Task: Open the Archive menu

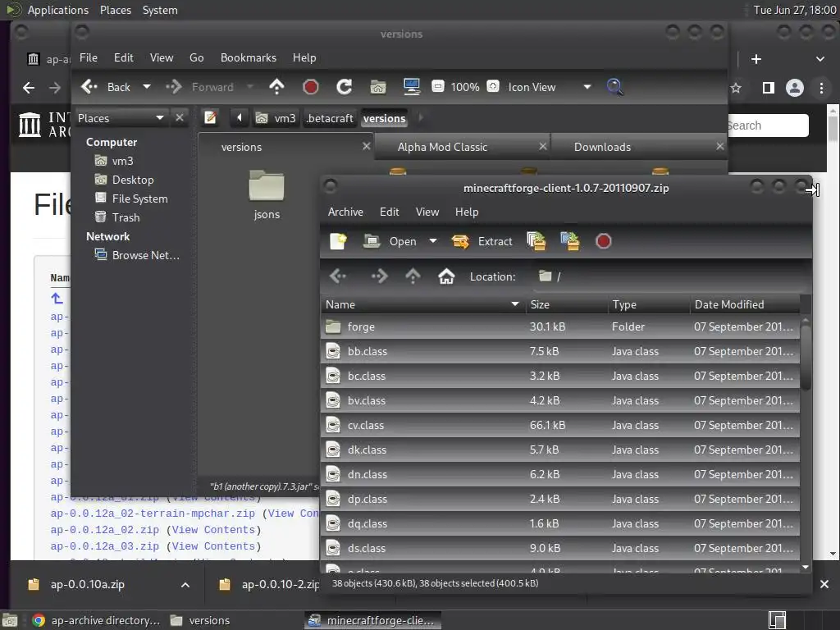Action: click(345, 212)
